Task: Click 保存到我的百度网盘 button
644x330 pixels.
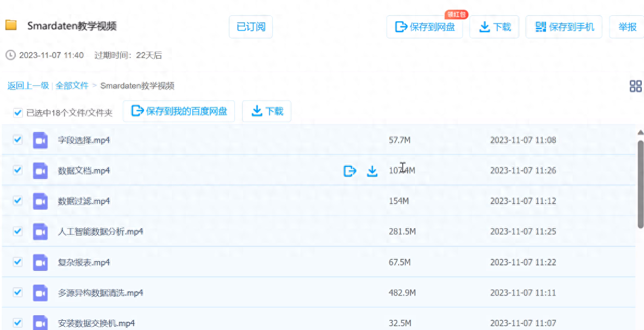Action: coord(179,111)
